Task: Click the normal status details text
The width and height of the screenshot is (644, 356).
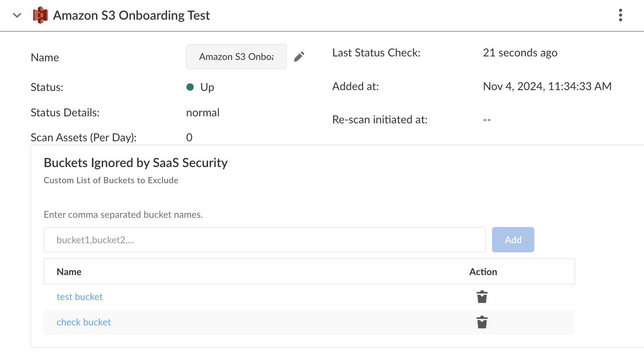Action: [x=203, y=113]
